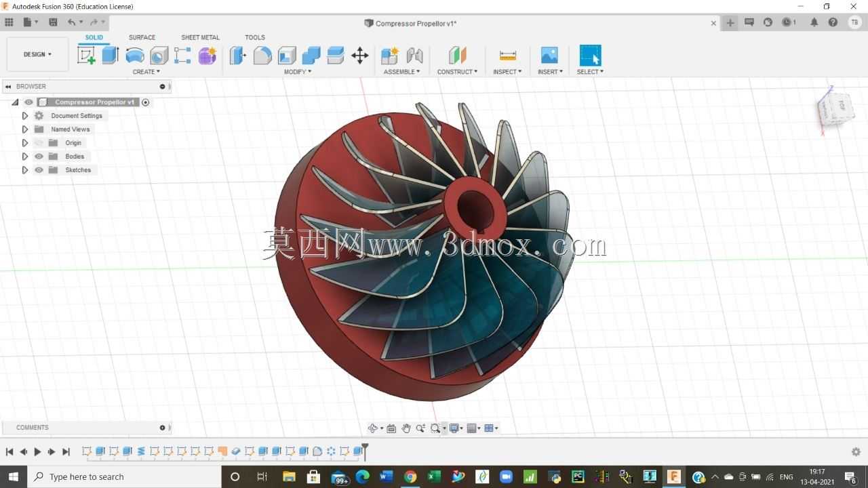The image size is (868, 488).
Task: Expand the Named Views node
Action: pyautogui.click(x=25, y=129)
